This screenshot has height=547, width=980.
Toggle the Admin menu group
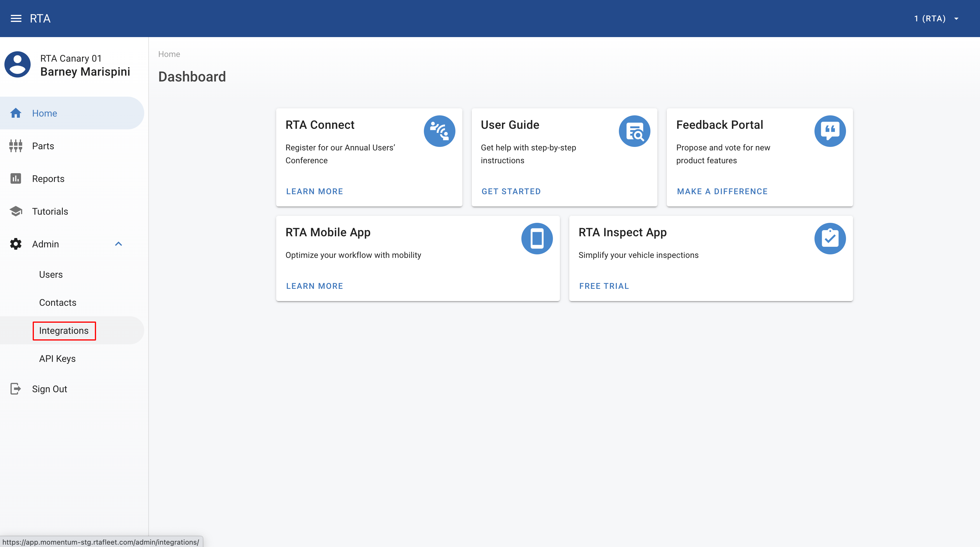click(x=46, y=244)
